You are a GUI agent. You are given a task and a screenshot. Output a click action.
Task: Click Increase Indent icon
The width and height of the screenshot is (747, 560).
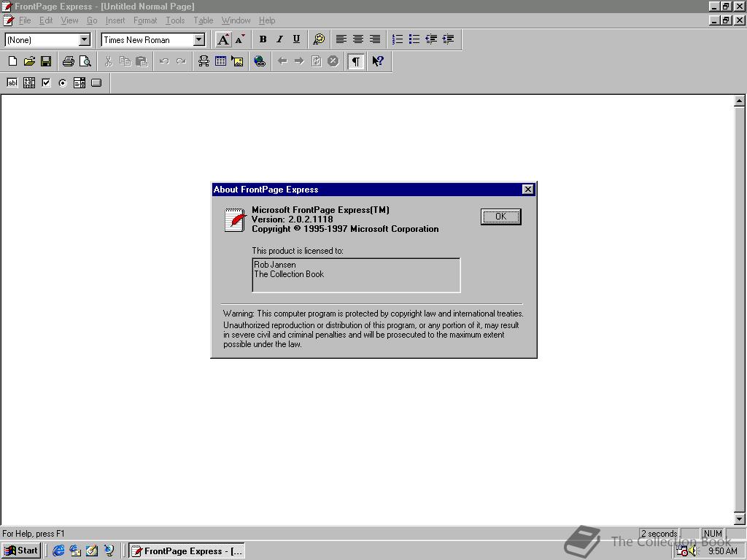pyautogui.click(x=449, y=39)
